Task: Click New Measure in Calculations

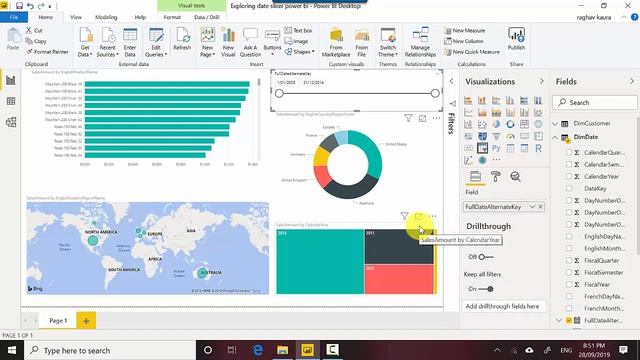Action: click(x=464, y=31)
